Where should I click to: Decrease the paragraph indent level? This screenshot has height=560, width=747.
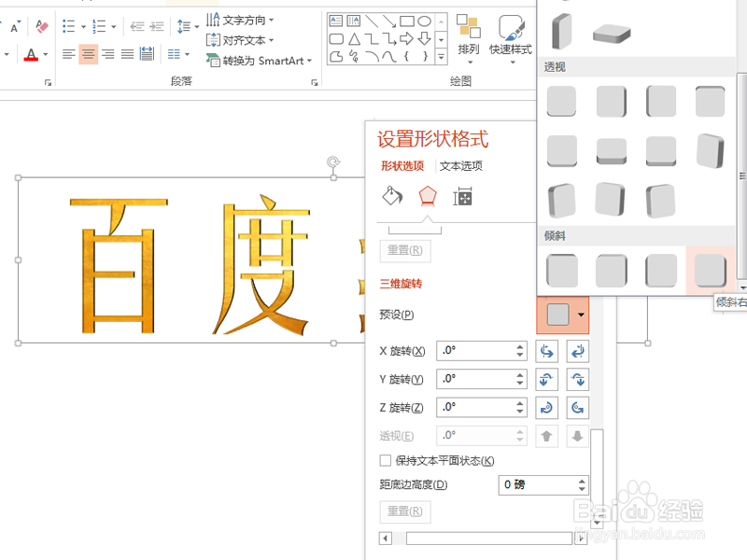click(136, 26)
